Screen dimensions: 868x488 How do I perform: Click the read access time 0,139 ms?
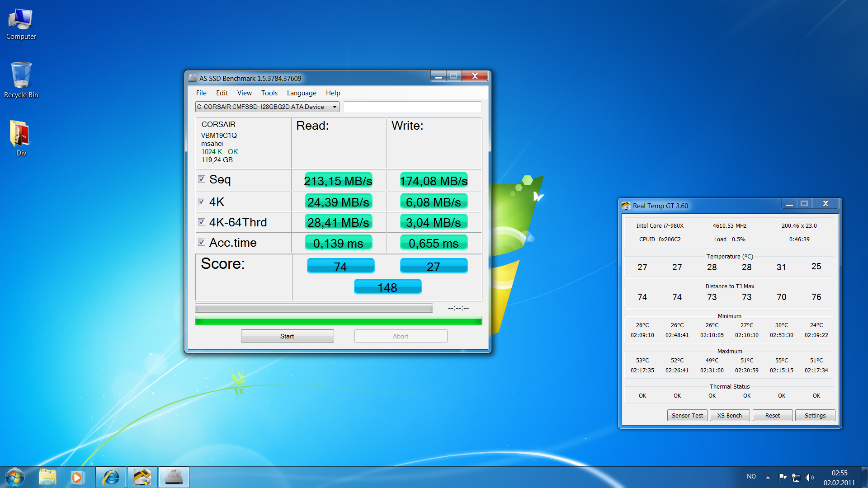[338, 243]
